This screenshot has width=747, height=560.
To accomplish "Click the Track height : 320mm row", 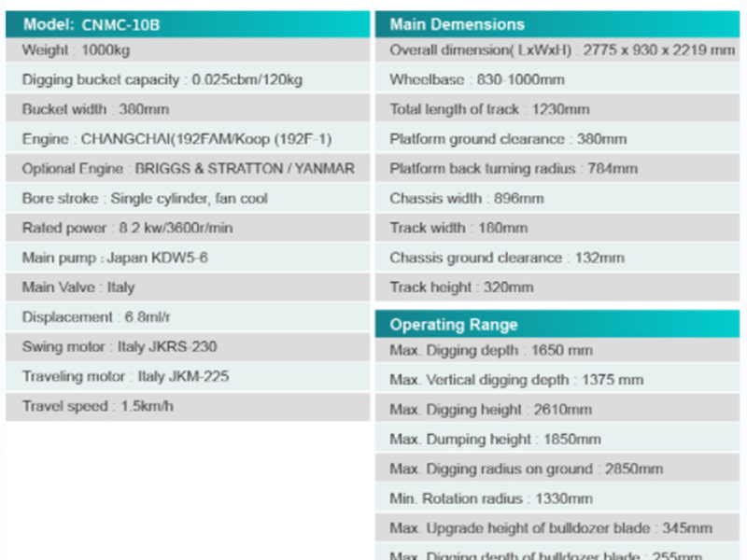I will point(557,287).
